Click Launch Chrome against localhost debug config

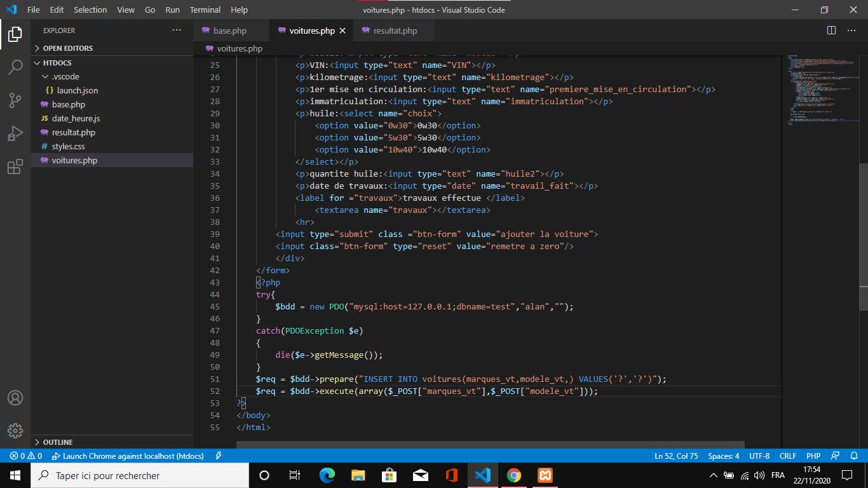(128, 456)
